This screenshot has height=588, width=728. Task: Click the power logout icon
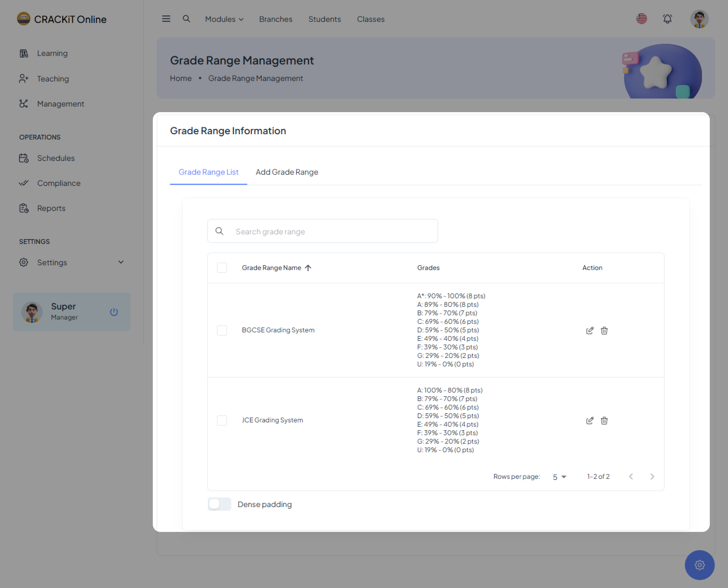pyautogui.click(x=114, y=312)
